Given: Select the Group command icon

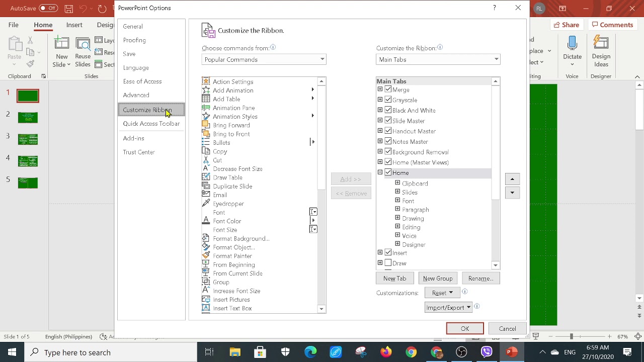Looking at the screenshot, I should (206, 282).
